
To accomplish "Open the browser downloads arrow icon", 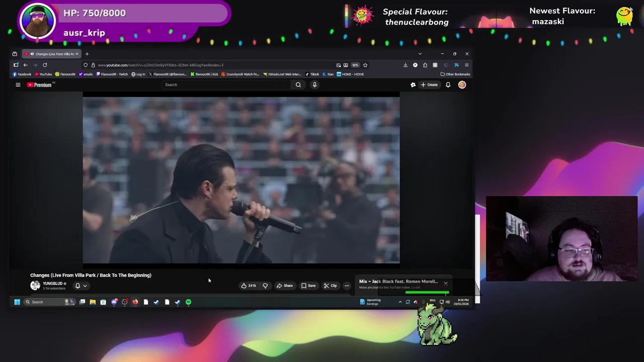I will point(405,65).
